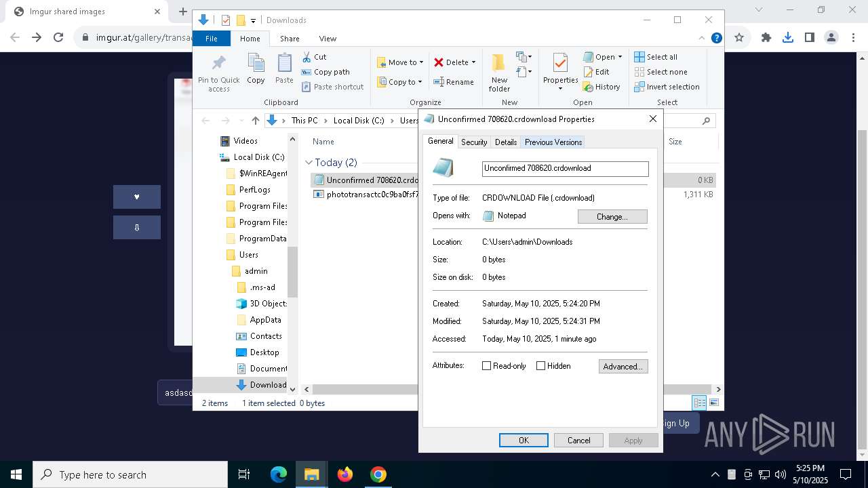Image resolution: width=868 pixels, height=488 pixels.
Task: Expand This PC breadcrumb arrow
Action: point(325,121)
